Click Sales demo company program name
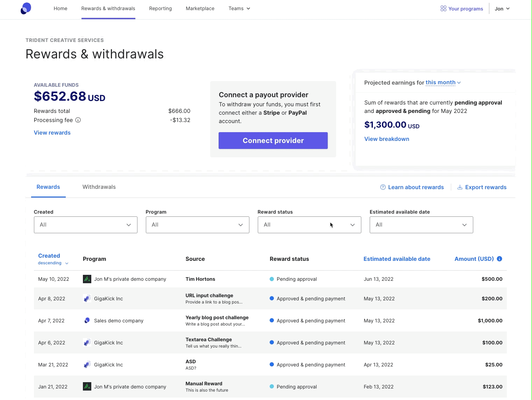The height and width of the screenshot is (400, 532). (119, 321)
